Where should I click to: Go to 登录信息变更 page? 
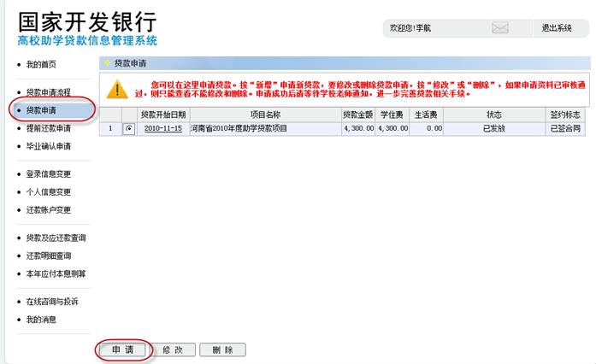point(48,174)
